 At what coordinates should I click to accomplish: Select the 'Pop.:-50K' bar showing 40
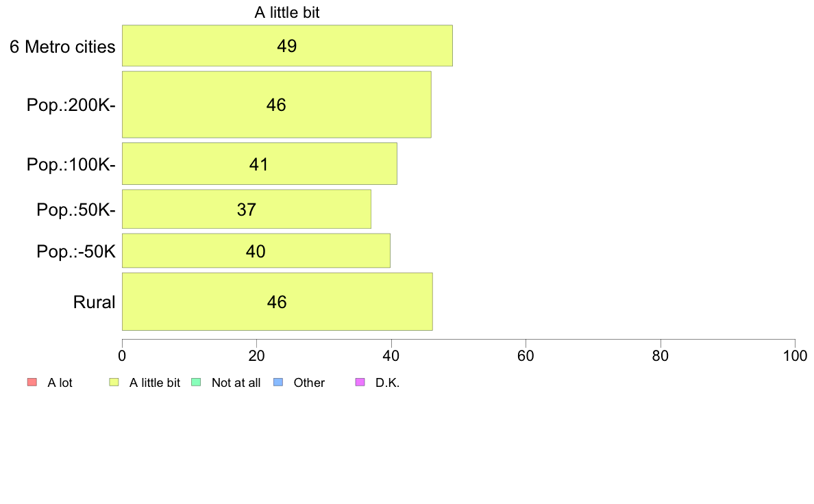pyautogui.click(x=256, y=251)
